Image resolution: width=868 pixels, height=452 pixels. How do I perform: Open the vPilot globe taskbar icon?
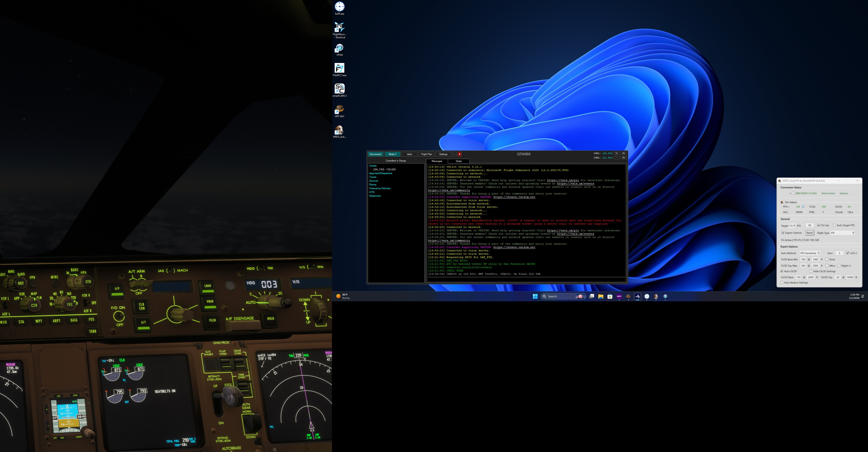(x=665, y=296)
